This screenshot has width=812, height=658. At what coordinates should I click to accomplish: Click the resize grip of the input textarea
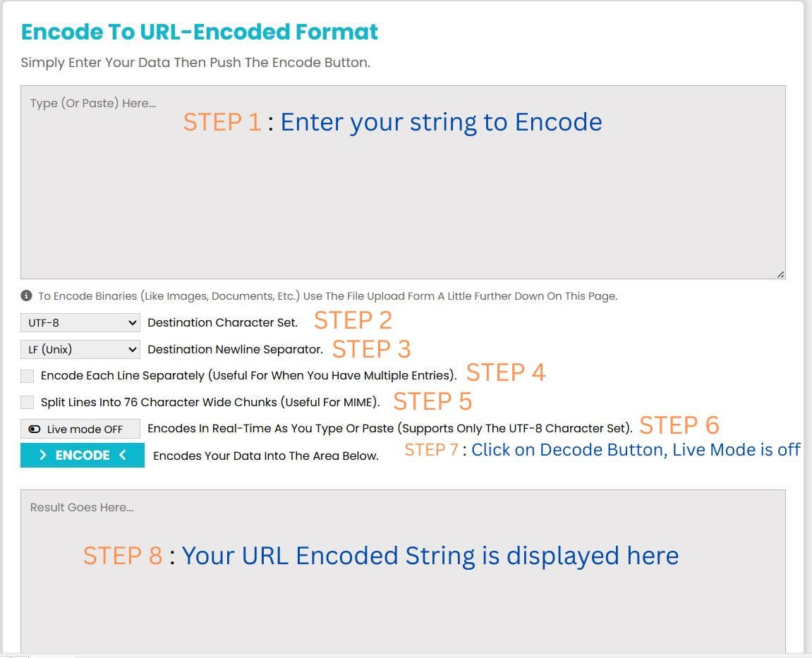(779, 274)
